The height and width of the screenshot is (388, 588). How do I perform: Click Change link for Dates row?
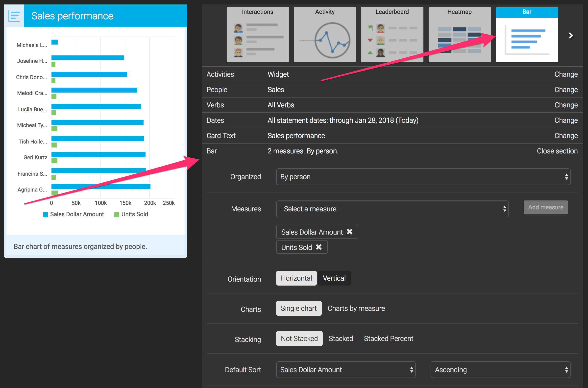[566, 120]
